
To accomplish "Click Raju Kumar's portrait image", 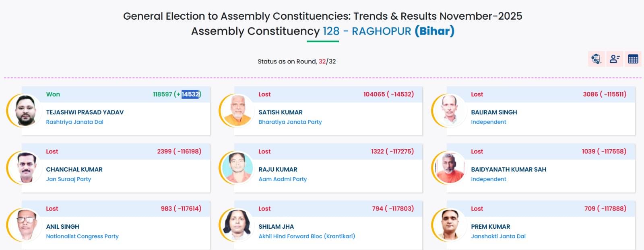I will point(238,168).
